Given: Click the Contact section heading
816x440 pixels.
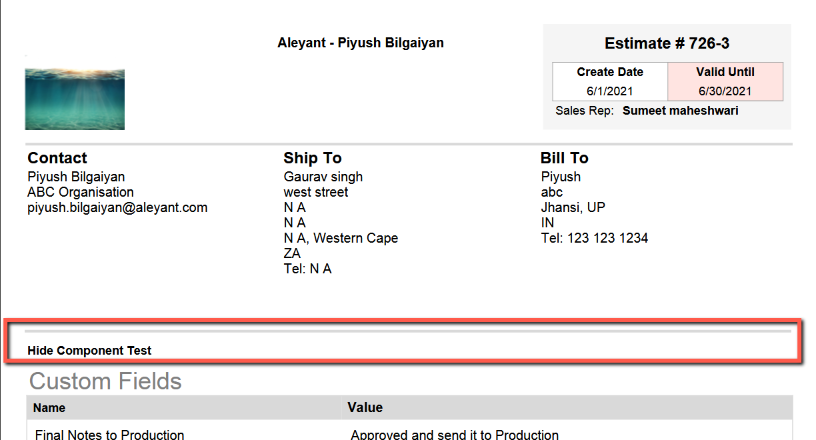Looking at the screenshot, I should [x=57, y=158].
